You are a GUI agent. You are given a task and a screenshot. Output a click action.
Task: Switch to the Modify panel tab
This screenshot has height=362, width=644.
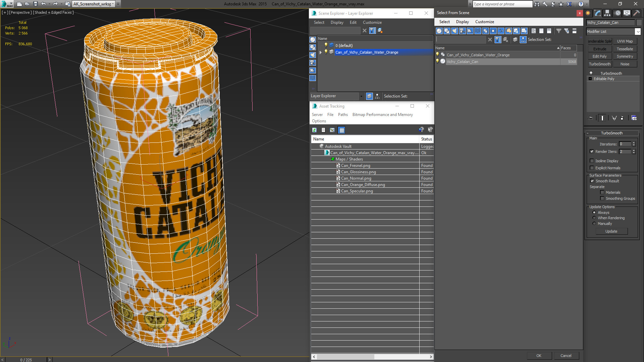click(598, 13)
